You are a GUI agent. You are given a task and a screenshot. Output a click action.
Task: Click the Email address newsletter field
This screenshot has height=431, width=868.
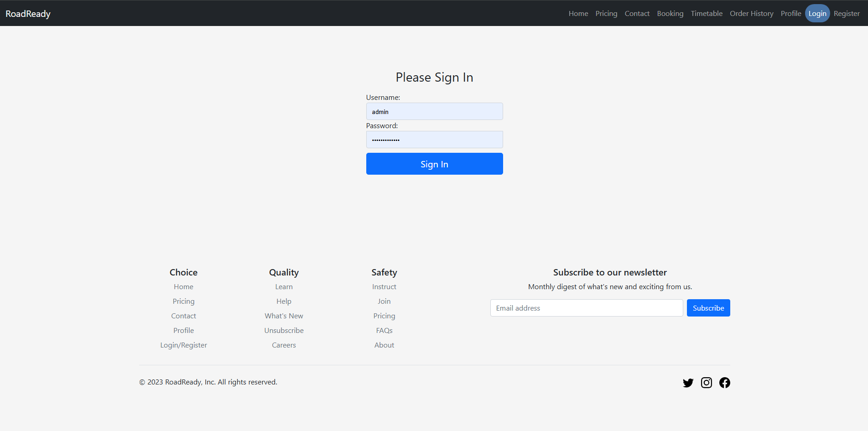[587, 308]
